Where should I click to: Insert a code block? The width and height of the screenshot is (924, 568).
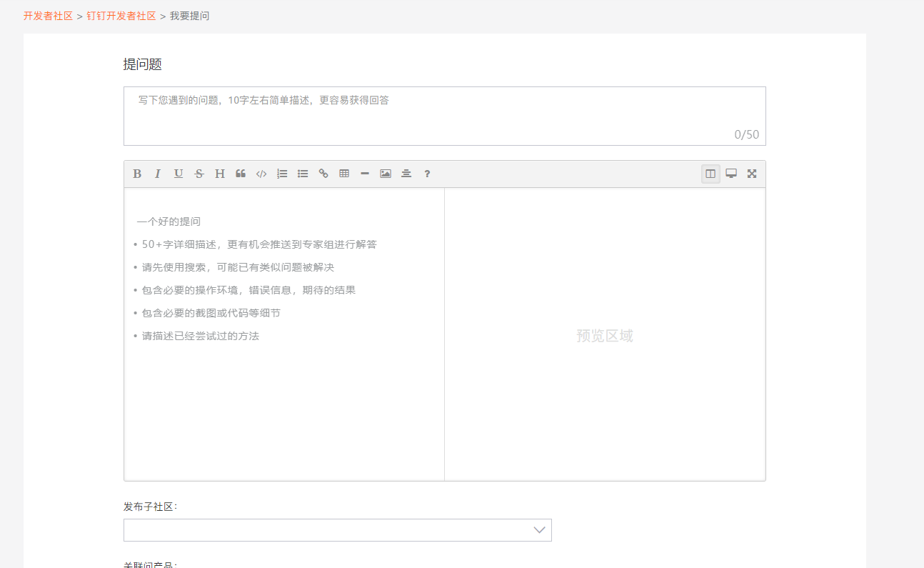tap(261, 174)
